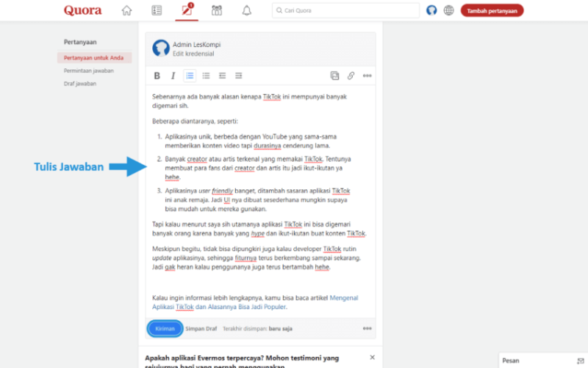Open more options dots beside the draft status
Screen dimensions: 588x368
(x=367, y=328)
